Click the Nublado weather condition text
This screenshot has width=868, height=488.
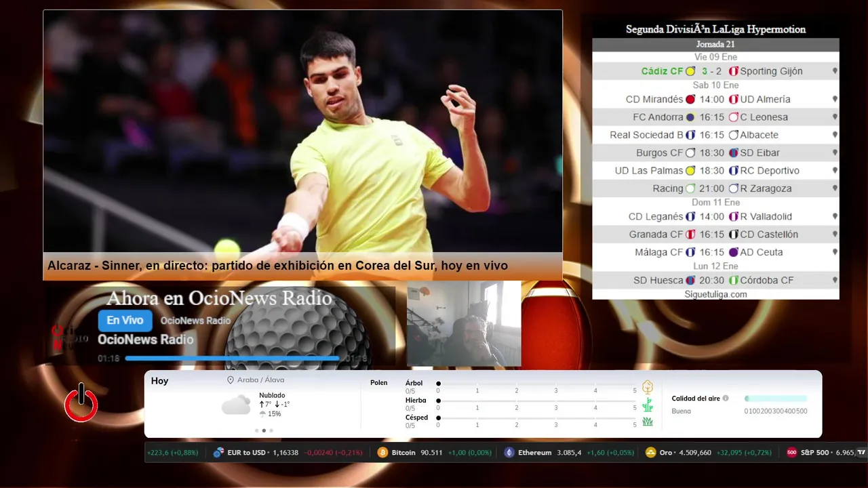[272, 395]
